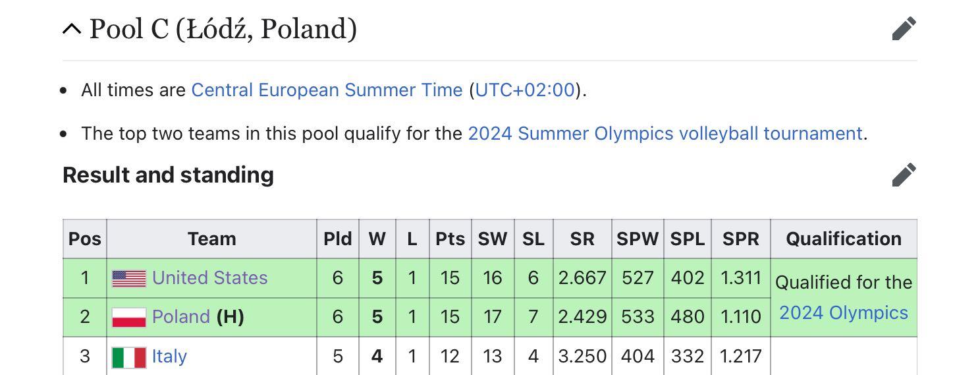Viewport: 980px width, 375px height.
Task: Click the SR column header
Action: (582, 239)
